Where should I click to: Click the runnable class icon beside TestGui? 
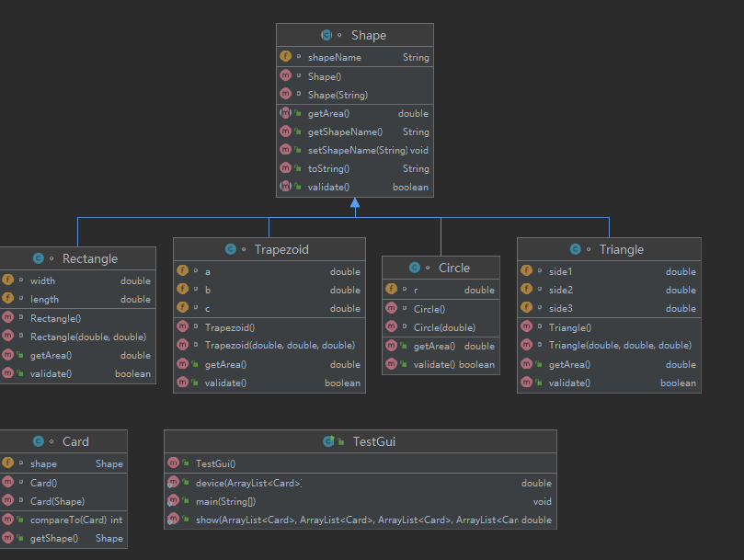pyautogui.click(x=328, y=441)
